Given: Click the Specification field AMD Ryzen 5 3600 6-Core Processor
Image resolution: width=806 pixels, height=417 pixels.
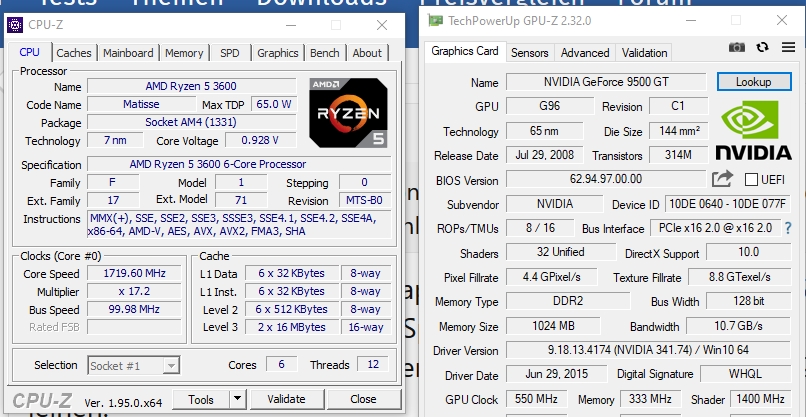Looking at the screenshot, I should click(x=239, y=164).
